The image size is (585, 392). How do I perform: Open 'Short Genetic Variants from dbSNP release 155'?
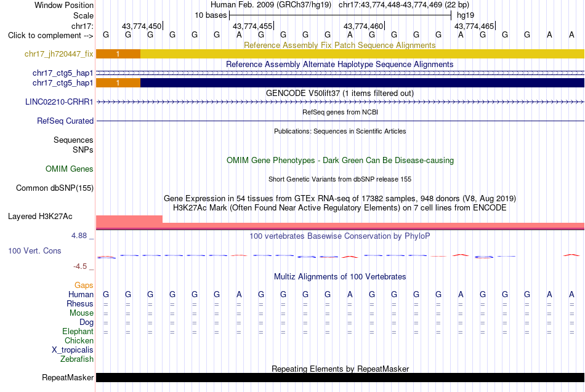(x=340, y=179)
